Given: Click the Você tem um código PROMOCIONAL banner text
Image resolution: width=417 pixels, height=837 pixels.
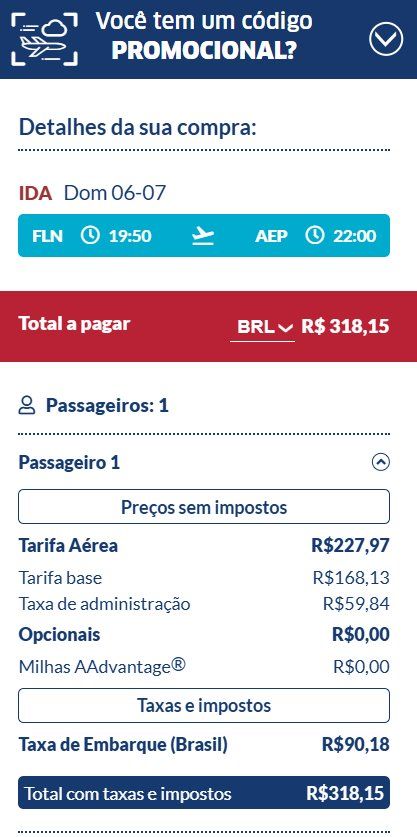Looking at the screenshot, I should [204, 35].
